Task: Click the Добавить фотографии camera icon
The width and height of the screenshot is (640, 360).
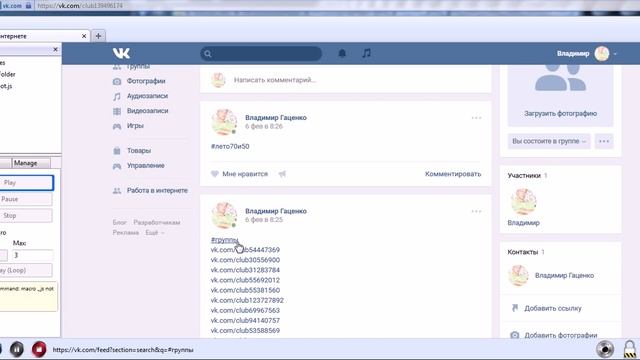Action: click(x=515, y=335)
